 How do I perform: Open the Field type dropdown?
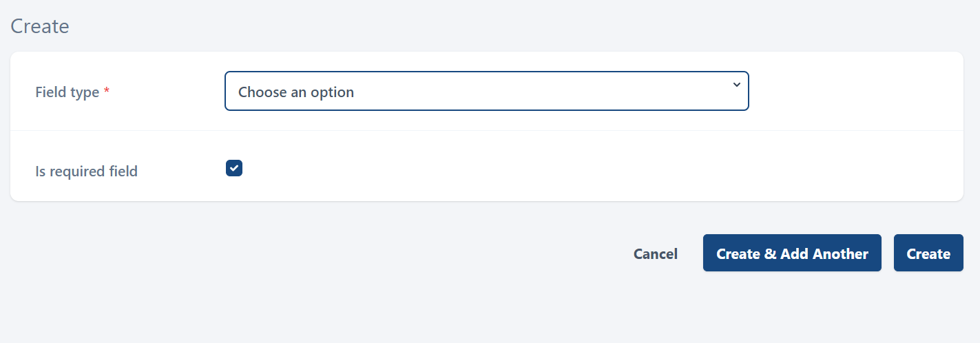[x=486, y=91]
